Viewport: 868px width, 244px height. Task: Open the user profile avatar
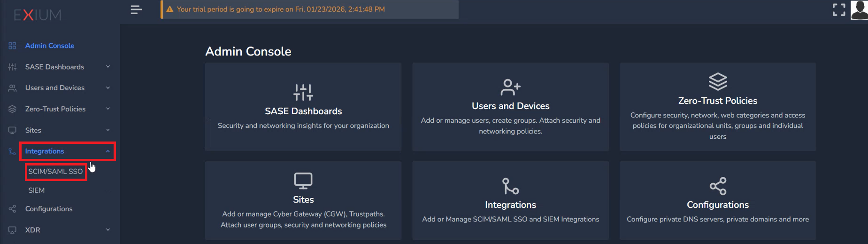click(859, 10)
